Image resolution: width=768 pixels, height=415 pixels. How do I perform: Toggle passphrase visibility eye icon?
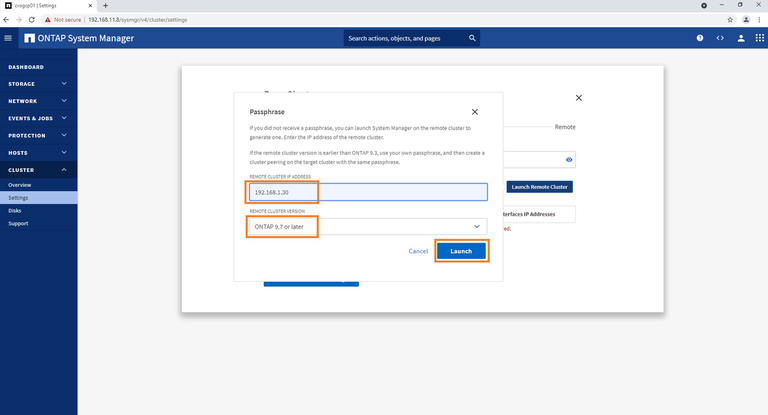coord(569,159)
